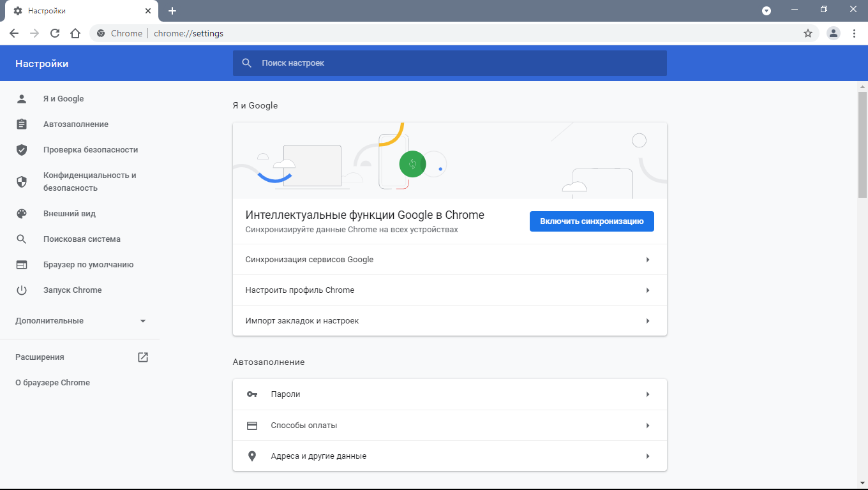Open arrow for Импорт закладок и настроек
The width and height of the screenshot is (868, 490).
(648, 321)
